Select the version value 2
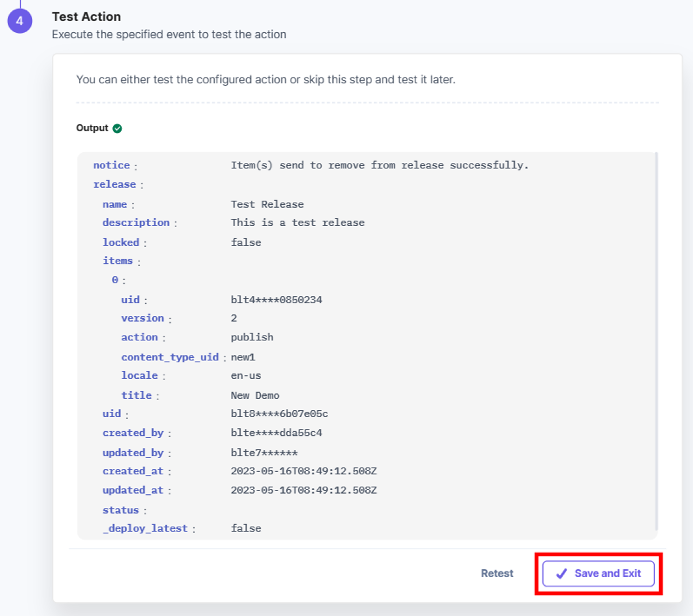The image size is (693, 616). click(234, 318)
